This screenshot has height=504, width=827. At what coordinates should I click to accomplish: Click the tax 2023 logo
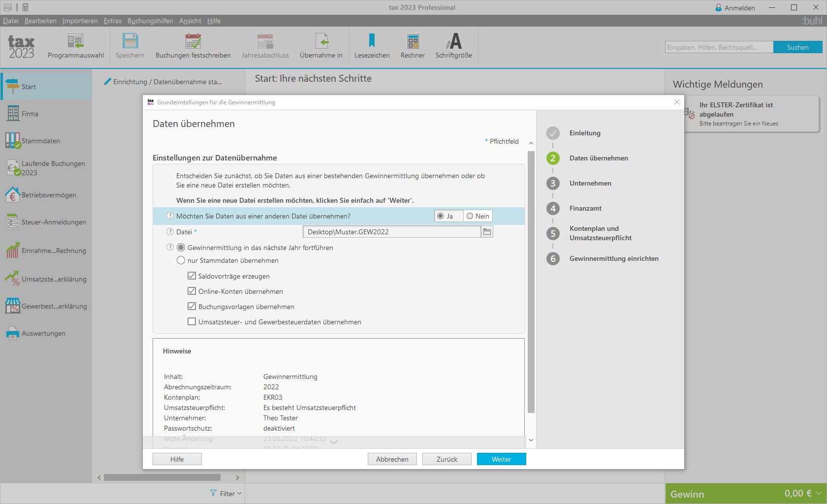tap(21, 47)
